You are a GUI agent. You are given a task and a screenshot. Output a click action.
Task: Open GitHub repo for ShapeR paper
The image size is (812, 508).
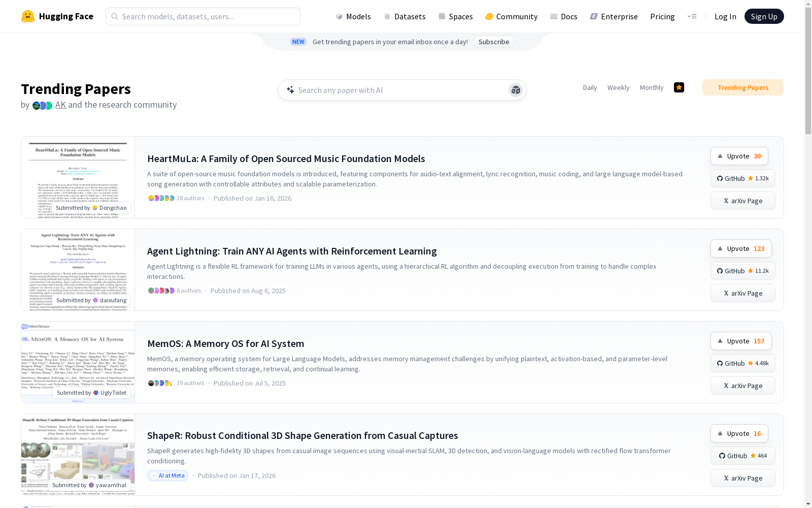click(x=742, y=456)
